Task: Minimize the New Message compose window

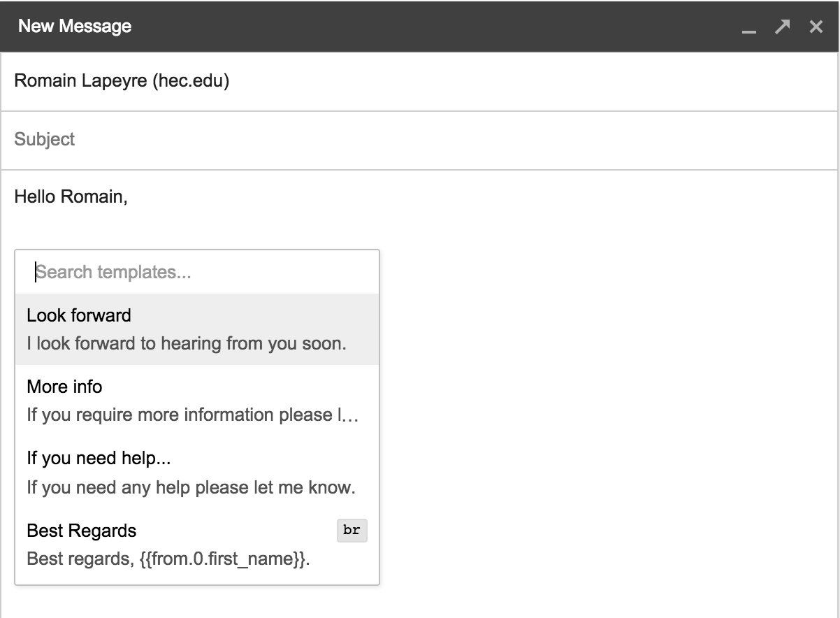Action: pyautogui.click(x=749, y=28)
